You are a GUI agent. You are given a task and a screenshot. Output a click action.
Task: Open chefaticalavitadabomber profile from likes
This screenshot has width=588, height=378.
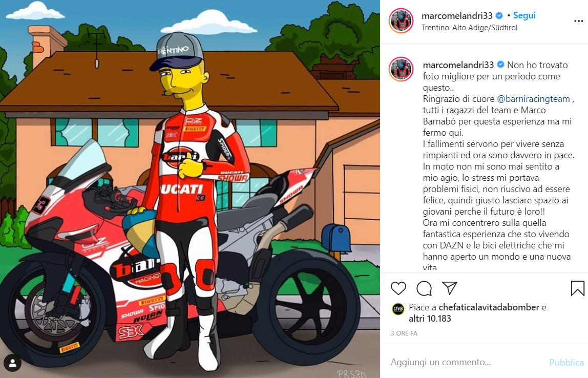(x=489, y=307)
